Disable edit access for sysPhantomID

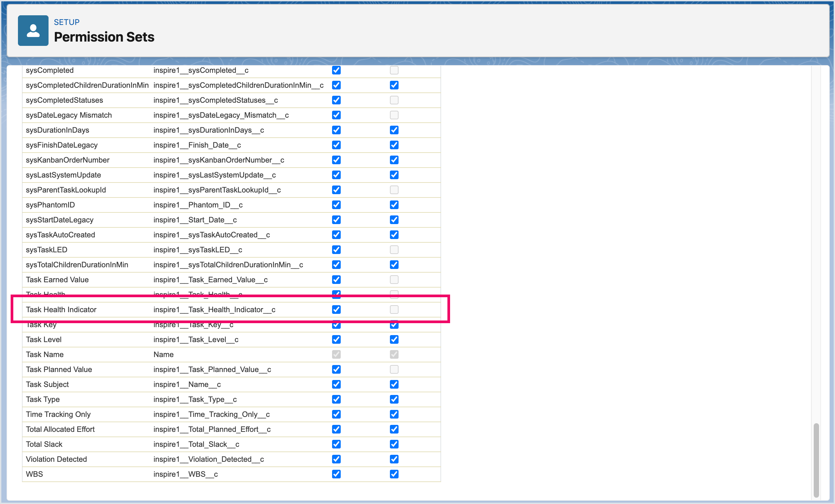pos(394,205)
